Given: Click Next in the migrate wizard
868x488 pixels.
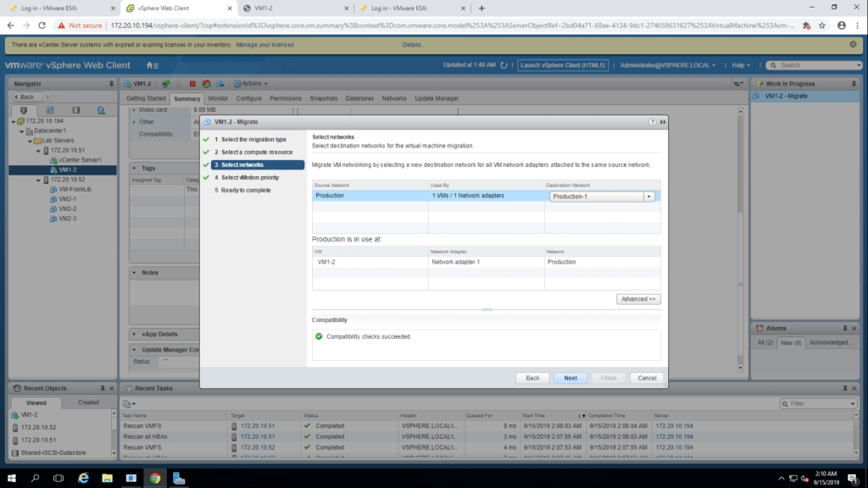Looking at the screenshot, I should pyautogui.click(x=570, y=378).
